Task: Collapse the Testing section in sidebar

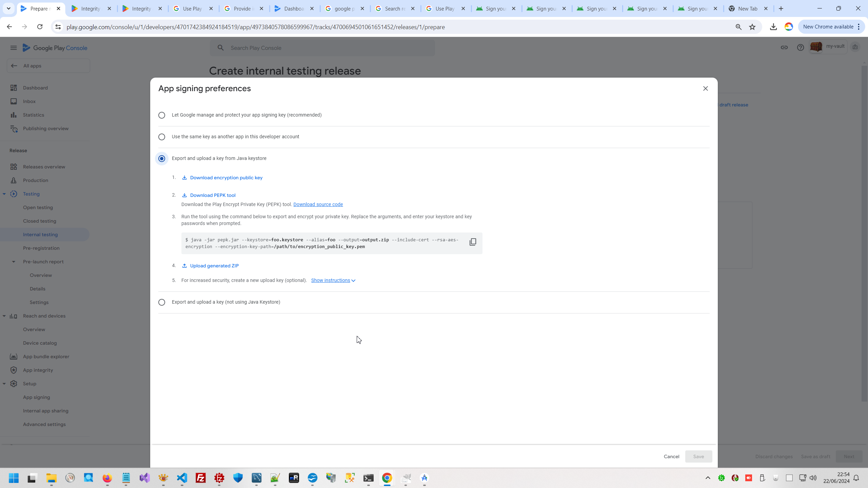Action: point(4,194)
